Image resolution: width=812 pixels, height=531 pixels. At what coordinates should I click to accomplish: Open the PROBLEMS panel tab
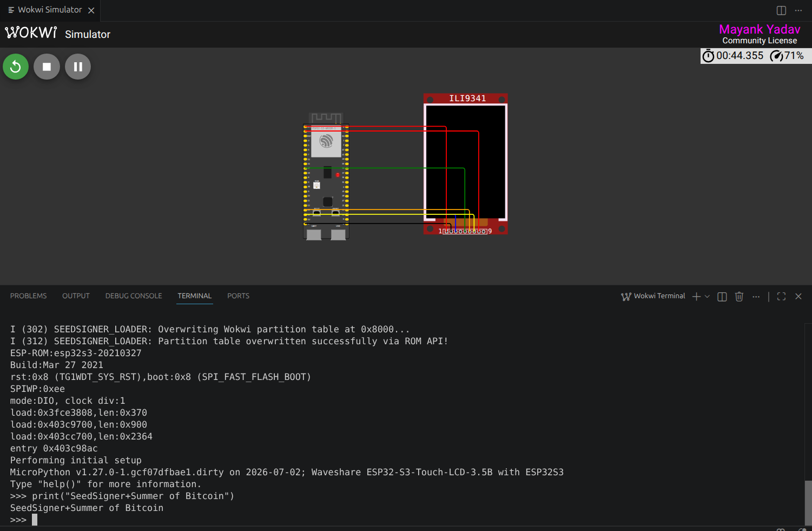28,296
